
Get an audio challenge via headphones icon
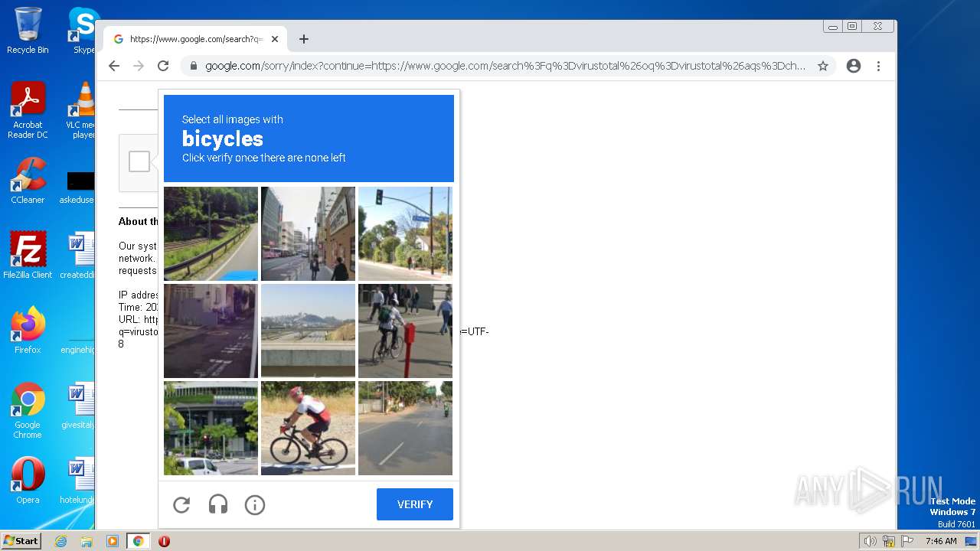218,505
